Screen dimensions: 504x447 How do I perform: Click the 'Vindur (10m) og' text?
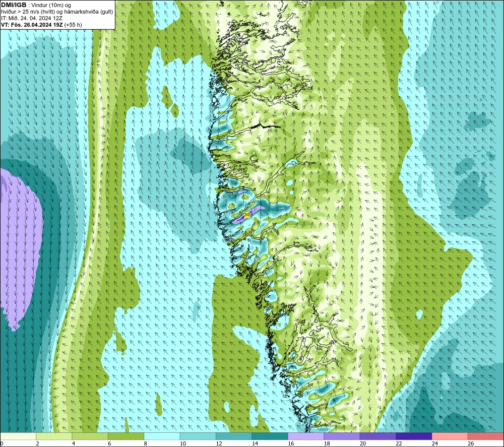(x=52, y=6)
